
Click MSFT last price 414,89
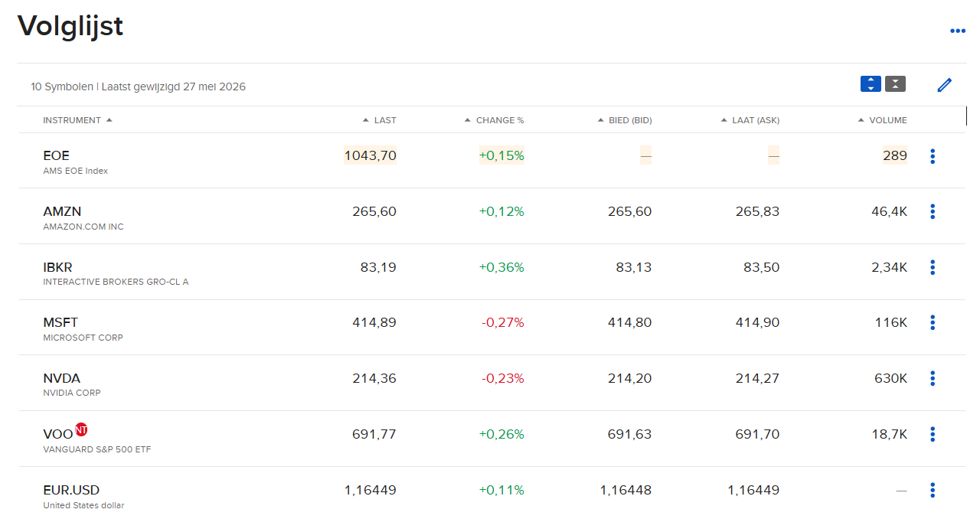pyautogui.click(x=374, y=322)
